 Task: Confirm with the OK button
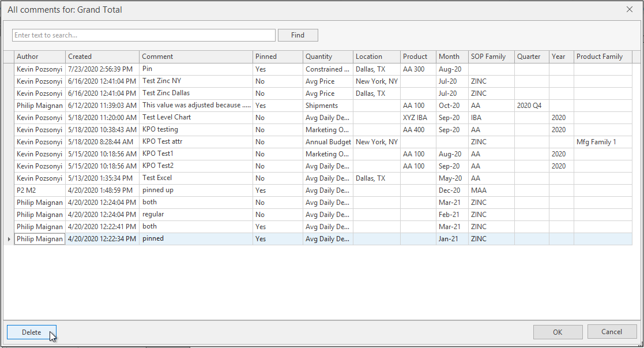558,332
